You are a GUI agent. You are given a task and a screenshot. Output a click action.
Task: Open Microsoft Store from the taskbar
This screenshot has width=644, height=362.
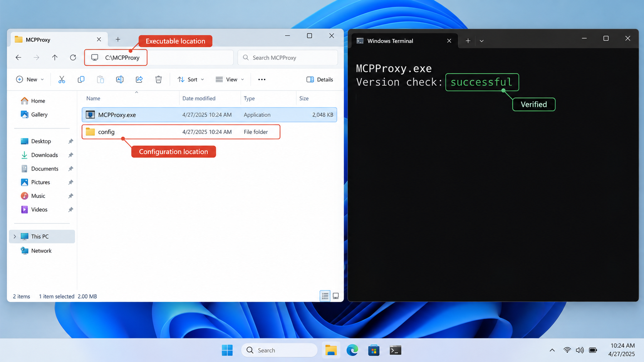[374, 350]
